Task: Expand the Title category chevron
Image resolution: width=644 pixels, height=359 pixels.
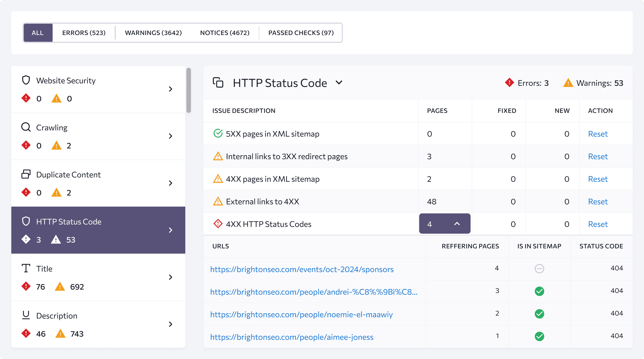Action: (170, 277)
